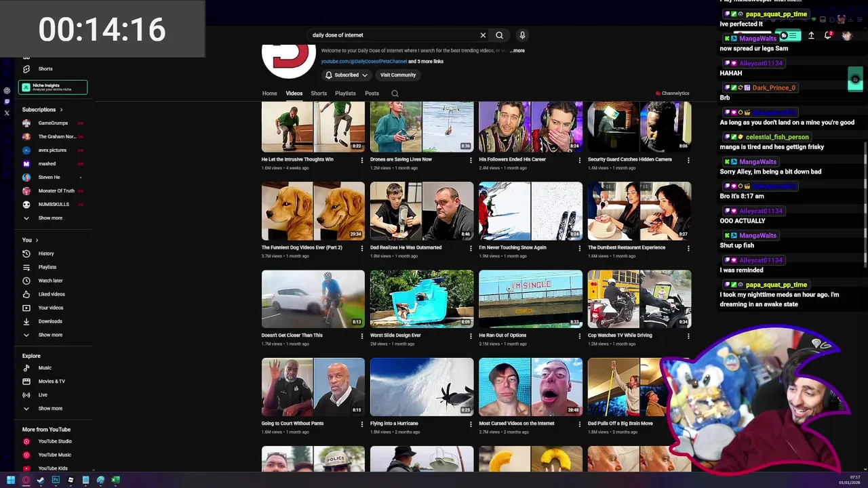Open the Channelytics extension link
Screen dimensions: 868x488
[672, 94]
